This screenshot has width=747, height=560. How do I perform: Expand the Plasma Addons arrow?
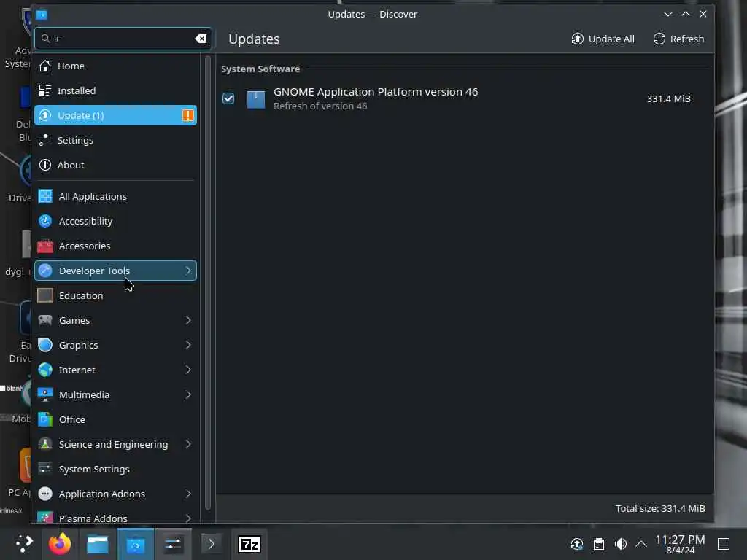click(x=188, y=518)
